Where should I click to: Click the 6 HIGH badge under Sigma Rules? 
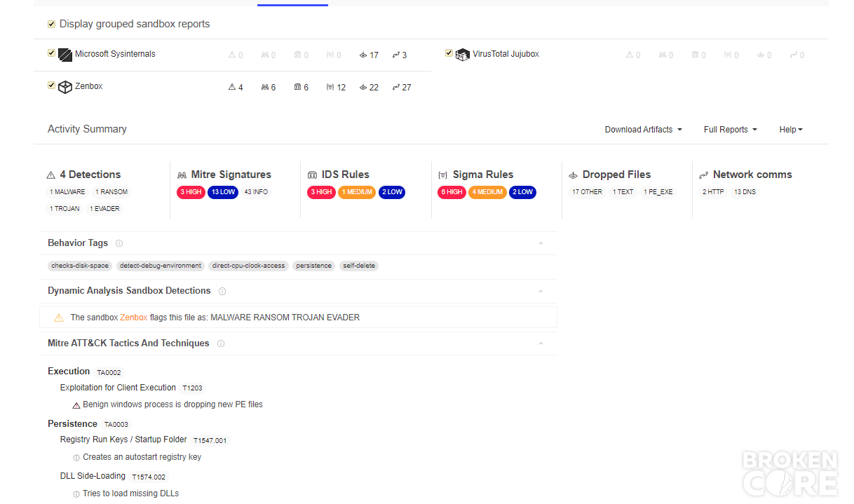[x=452, y=192]
